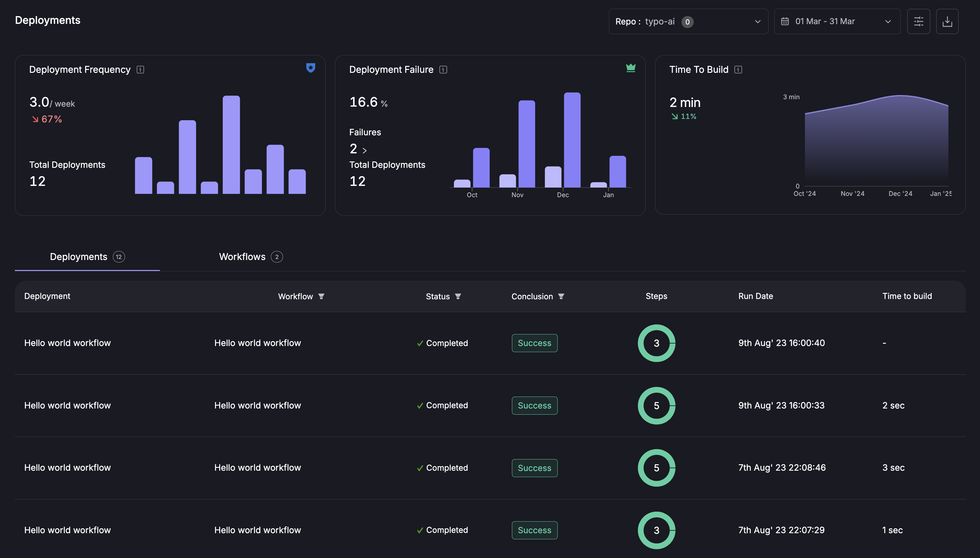Click the Success badge in first row

coord(534,343)
